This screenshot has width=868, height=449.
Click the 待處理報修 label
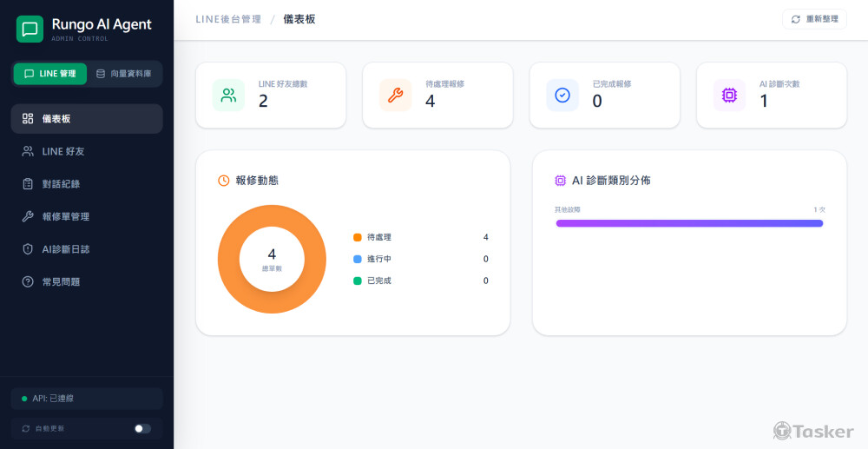tap(444, 84)
